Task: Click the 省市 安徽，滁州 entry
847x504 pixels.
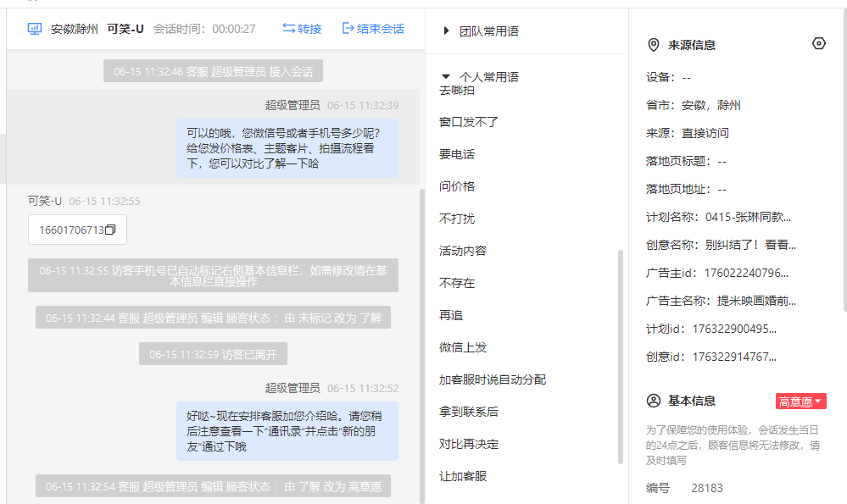Action: 693,105
